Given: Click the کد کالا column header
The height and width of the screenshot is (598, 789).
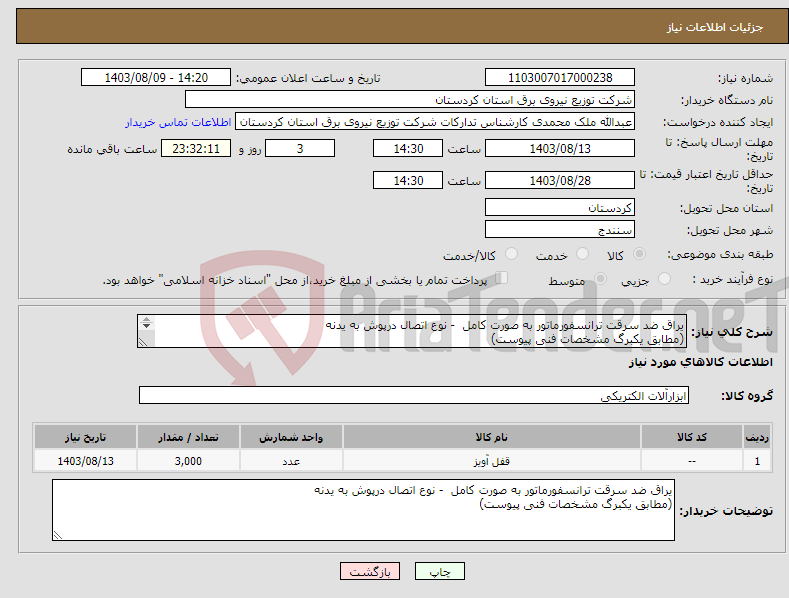Looking at the screenshot, I should (x=692, y=437).
